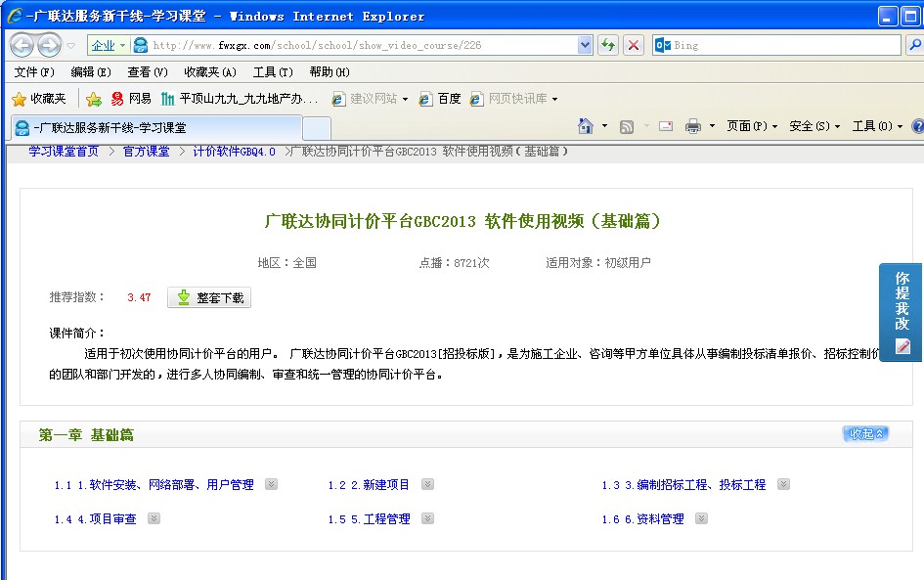This screenshot has height=580, width=924.
Task: Click the page icon in address bar
Action: pyautogui.click(x=140, y=45)
